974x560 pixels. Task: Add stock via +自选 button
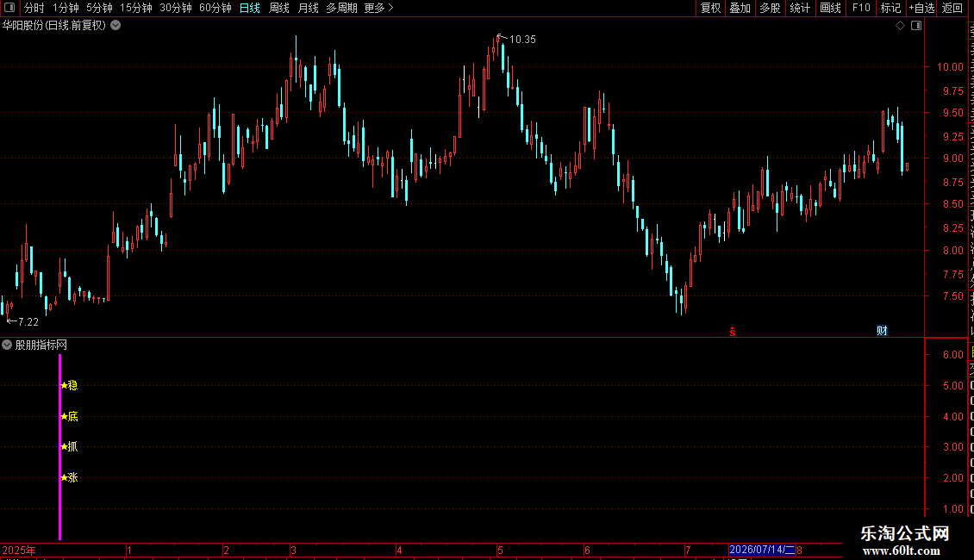(921, 8)
